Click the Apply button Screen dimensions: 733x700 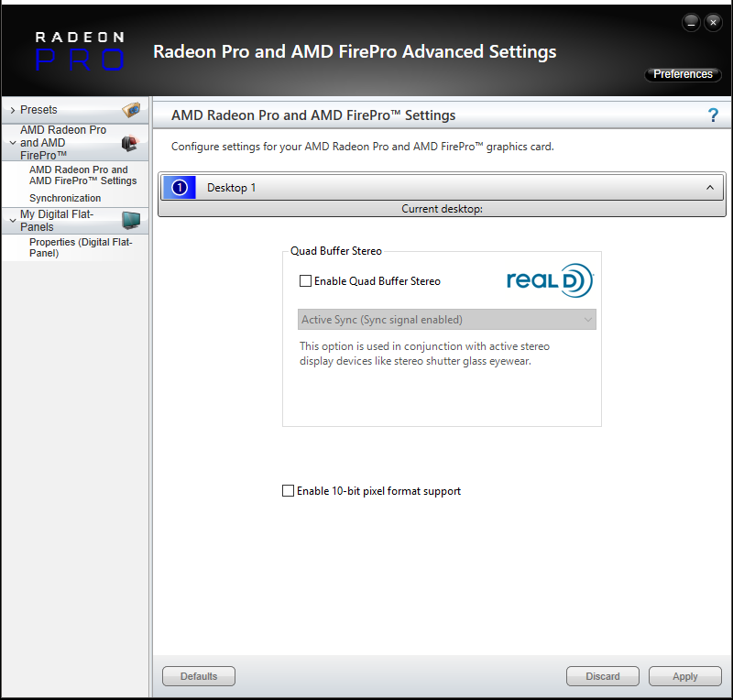[684, 676]
